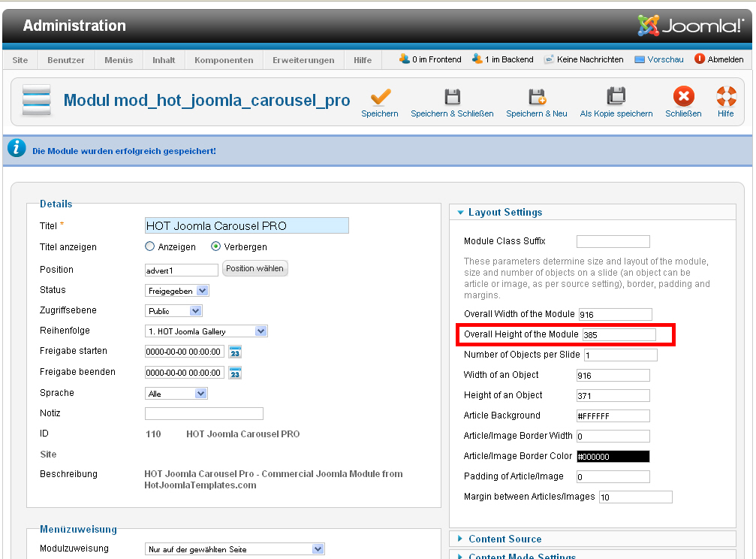Screen dimensions: 756x559
Task: Select Verbergen radio for Titel anzeigen
Action: point(215,246)
